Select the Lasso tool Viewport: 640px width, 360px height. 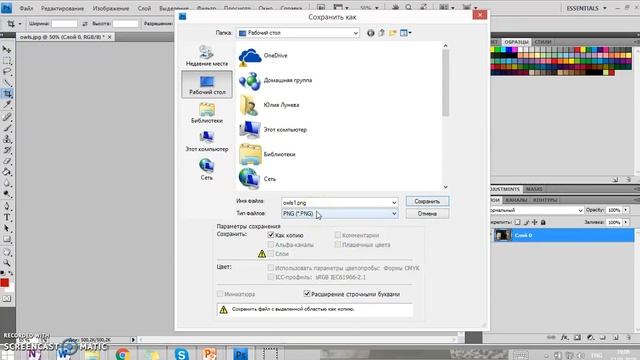tap(7, 72)
